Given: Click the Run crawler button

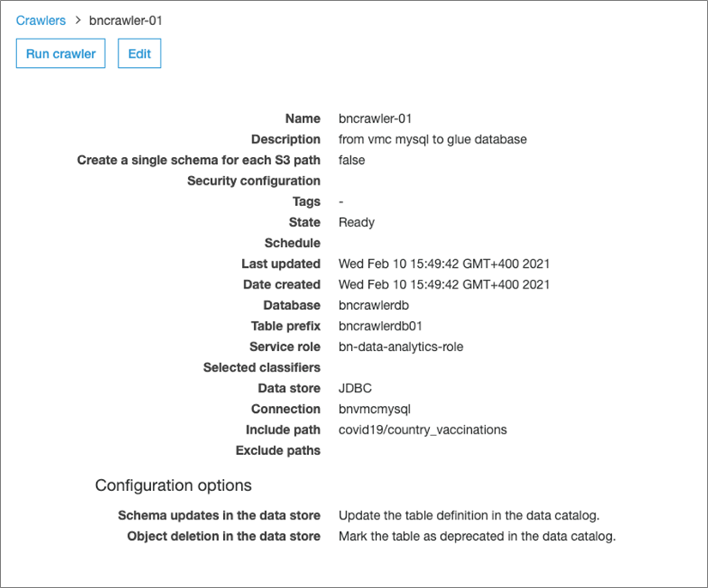Looking at the screenshot, I should pos(60,52).
